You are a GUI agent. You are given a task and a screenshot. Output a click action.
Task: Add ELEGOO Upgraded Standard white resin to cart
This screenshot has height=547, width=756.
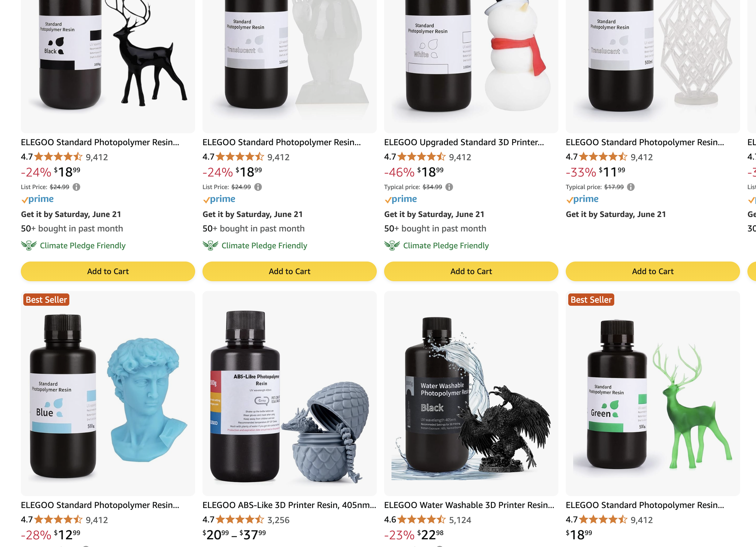(471, 271)
